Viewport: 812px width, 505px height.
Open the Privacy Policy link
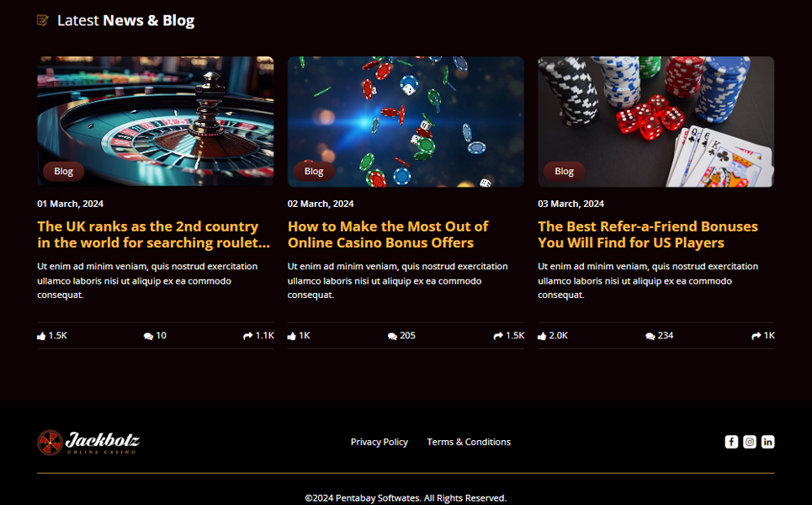click(x=379, y=442)
